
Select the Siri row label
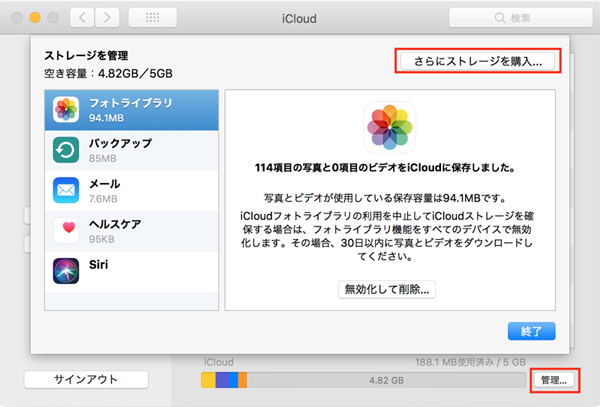click(x=98, y=264)
